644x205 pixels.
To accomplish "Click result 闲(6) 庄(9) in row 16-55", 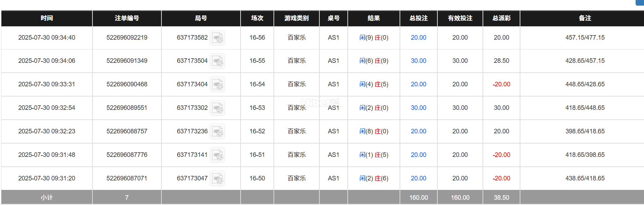I will [x=373, y=61].
